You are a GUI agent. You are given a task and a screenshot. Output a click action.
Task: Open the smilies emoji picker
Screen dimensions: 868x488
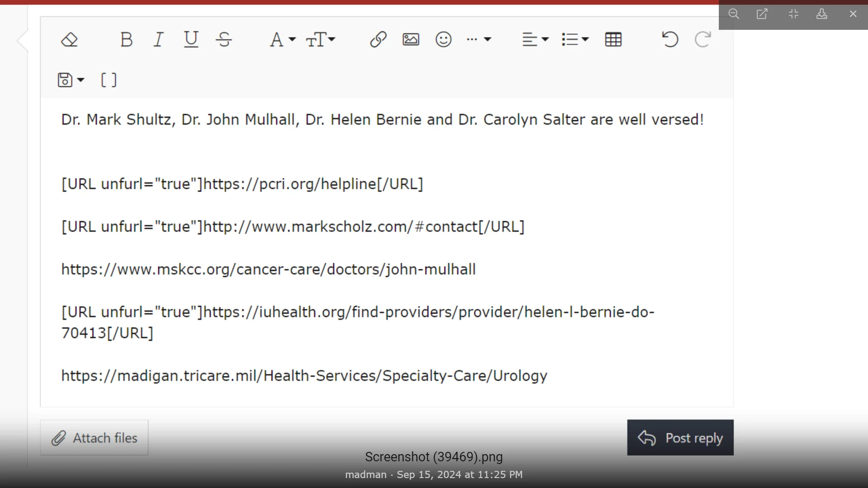pos(443,40)
